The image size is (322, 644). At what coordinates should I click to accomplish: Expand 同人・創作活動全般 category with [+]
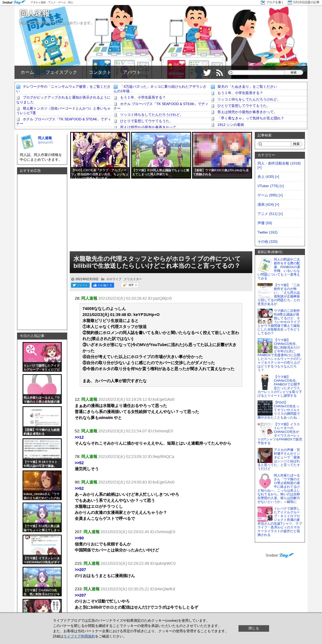(260, 168)
